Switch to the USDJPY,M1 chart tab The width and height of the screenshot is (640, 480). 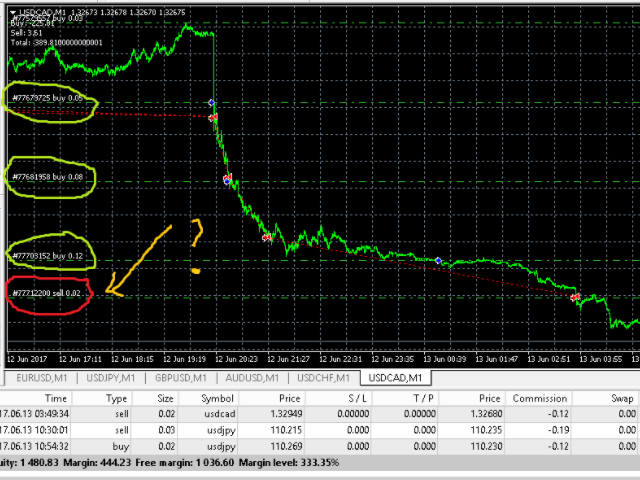click(111, 378)
